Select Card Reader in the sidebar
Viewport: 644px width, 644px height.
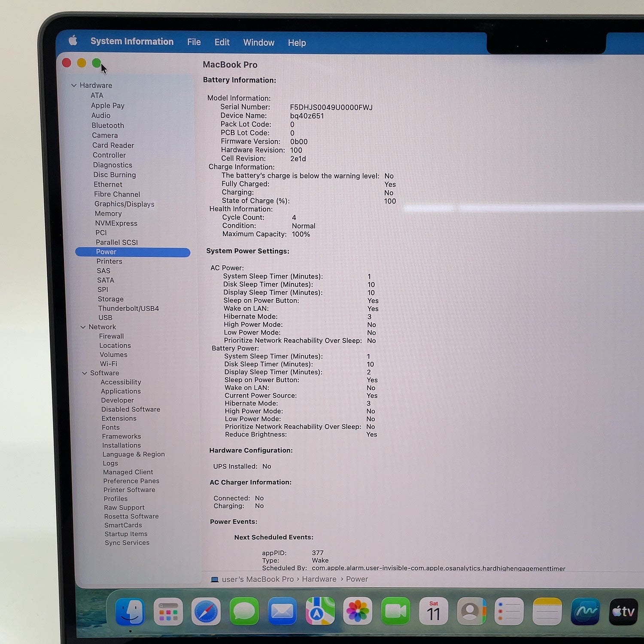click(113, 145)
